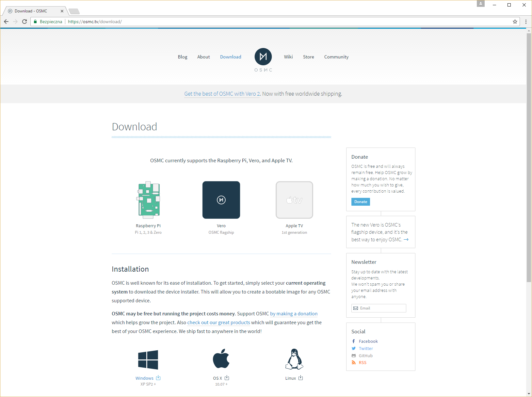Click the blue Donate button
The height and width of the screenshot is (397, 532).
pyautogui.click(x=361, y=202)
